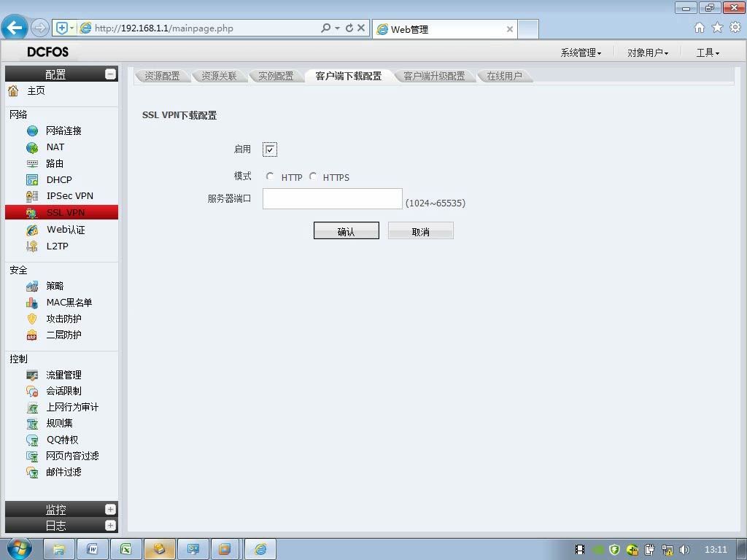Select the Web管理 browser tab
This screenshot has height=560, width=747.
445,29
